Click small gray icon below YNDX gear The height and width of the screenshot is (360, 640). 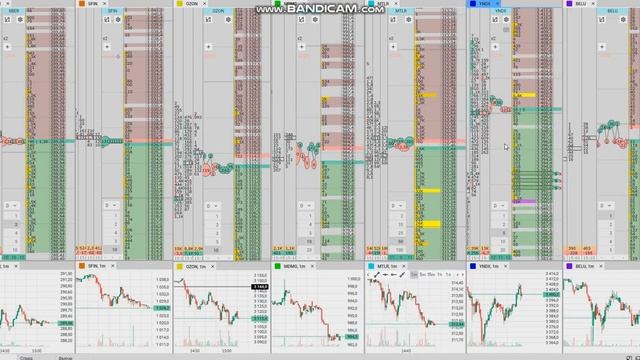tap(506, 29)
